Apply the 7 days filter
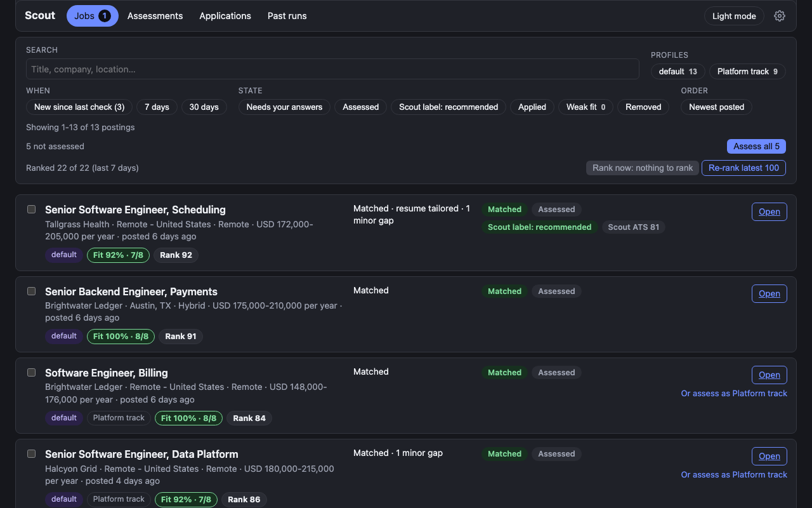Image resolution: width=812 pixels, height=508 pixels. coord(157,107)
